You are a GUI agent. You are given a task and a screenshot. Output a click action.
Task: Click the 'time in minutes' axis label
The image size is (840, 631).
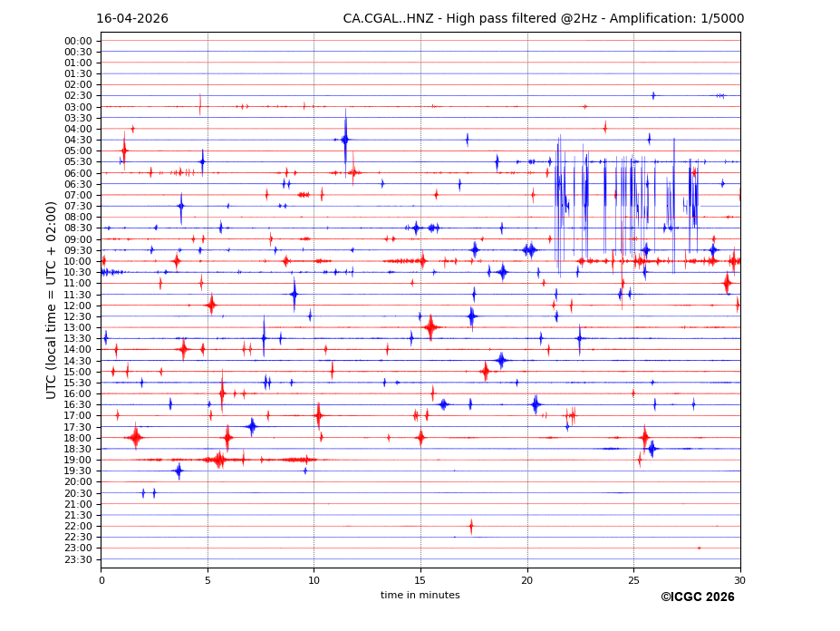[x=420, y=596]
